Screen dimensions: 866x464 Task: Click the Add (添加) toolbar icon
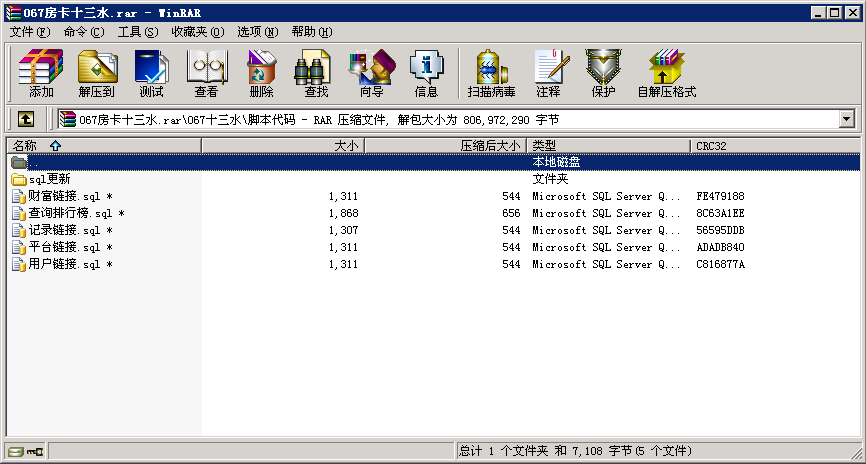tap(41, 73)
